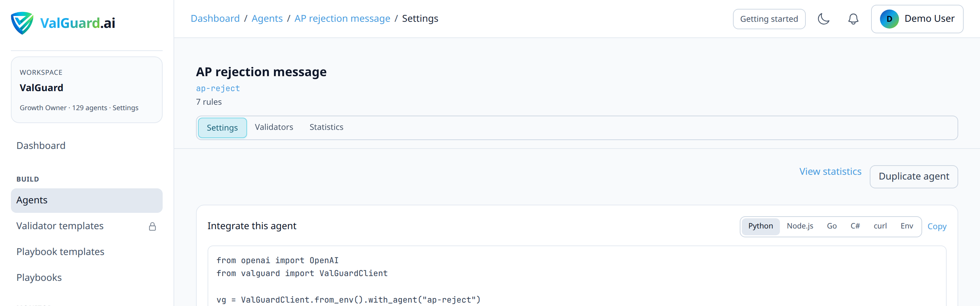Click Integrate this agent heading
Image resolution: width=980 pixels, height=306 pixels.
coord(251,226)
